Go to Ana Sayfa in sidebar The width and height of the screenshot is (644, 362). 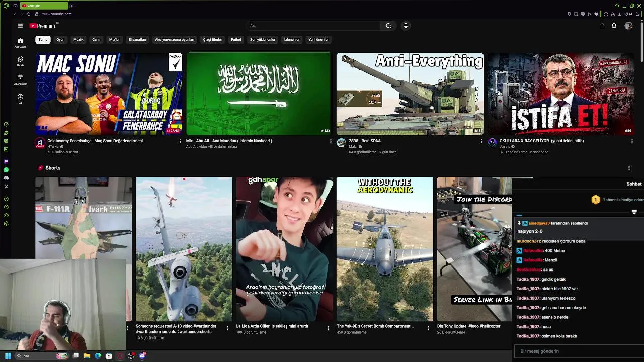(20, 43)
